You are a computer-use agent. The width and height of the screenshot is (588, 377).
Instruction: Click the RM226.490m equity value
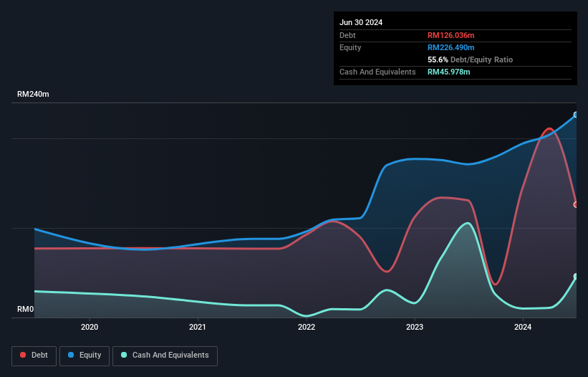450,47
